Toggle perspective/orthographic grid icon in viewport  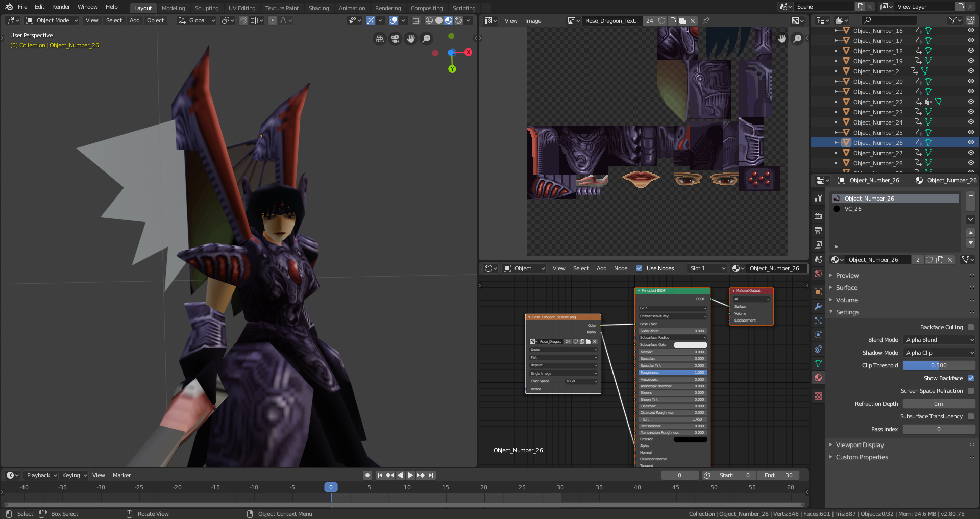point(380,39)
